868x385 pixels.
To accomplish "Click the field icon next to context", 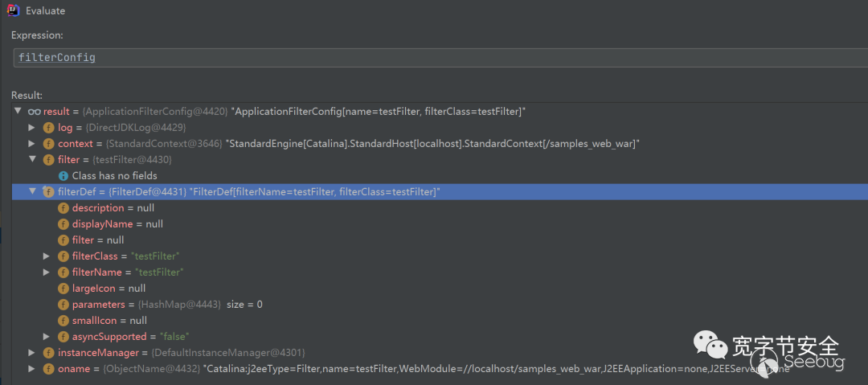I will click(x=49, y=144).
